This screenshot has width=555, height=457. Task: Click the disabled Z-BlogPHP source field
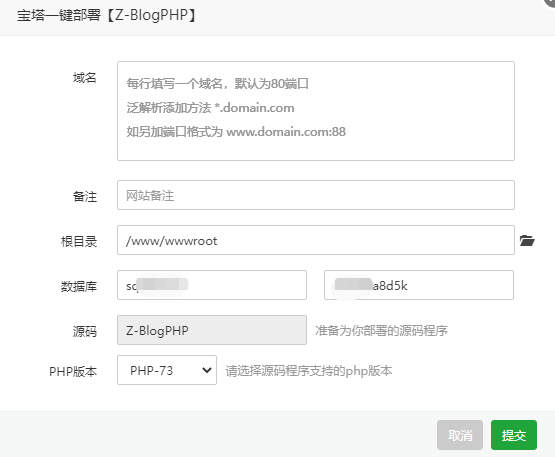tap(212, 330)
